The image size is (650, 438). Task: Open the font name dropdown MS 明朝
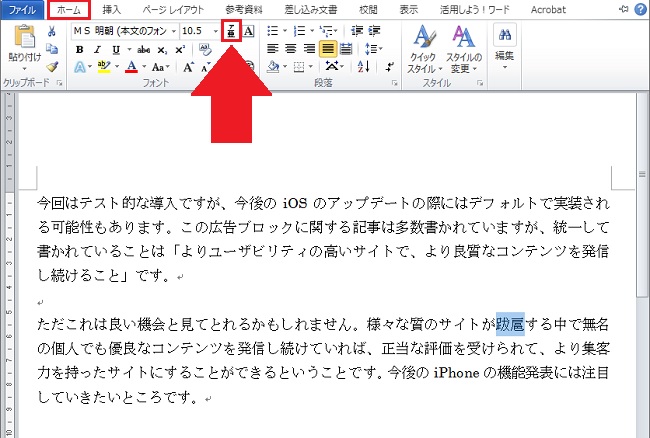click(x=124, y=30)
